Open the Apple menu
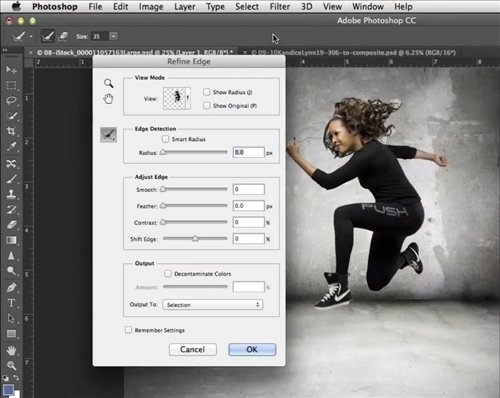The height and width of the screenshot is (398, 500). [x=16, y=6]
